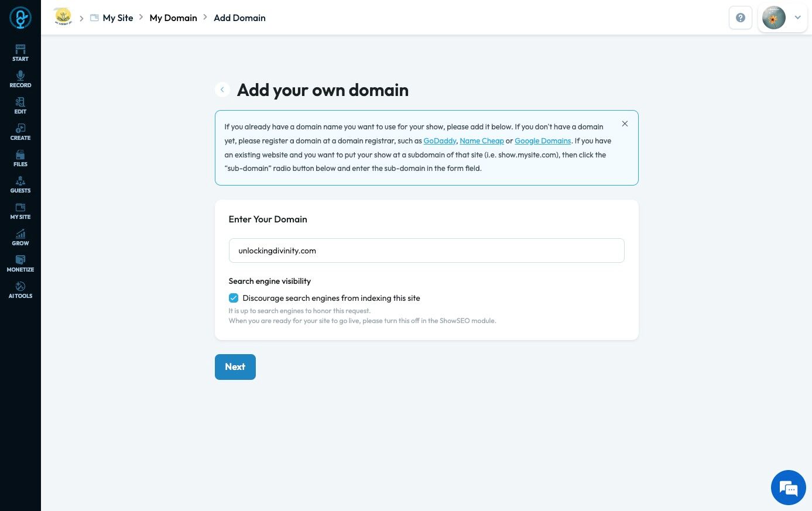Click the Add Domain breadcrumb
The image size is (812, 511).
tap(239, 18)
